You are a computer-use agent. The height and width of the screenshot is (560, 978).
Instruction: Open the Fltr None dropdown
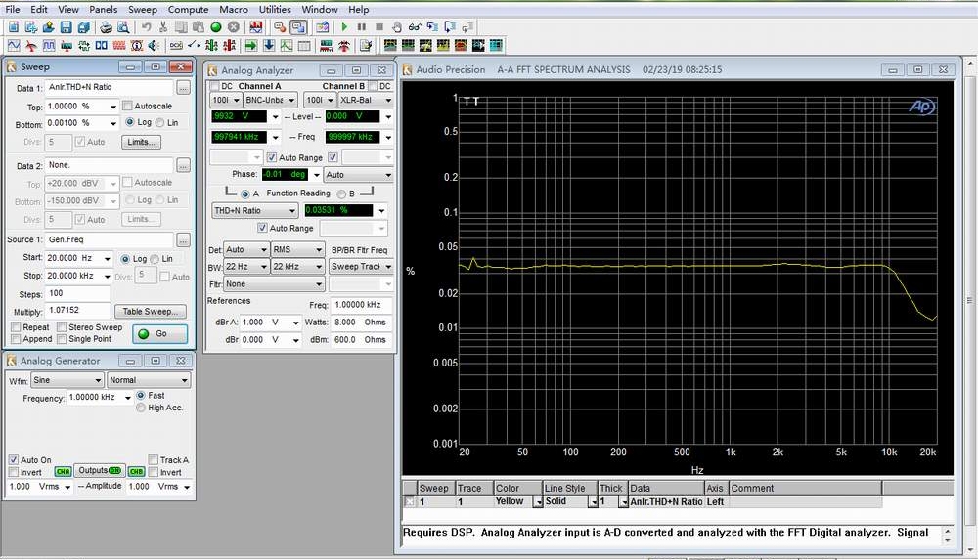[x=275, y=283]
